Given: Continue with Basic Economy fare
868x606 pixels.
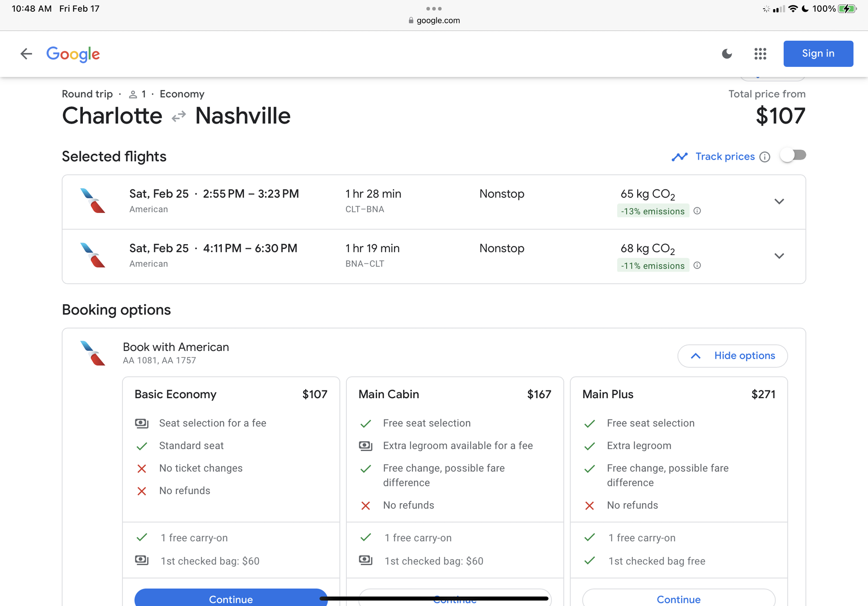Looking at the screenshot, I should coord(230,599).
